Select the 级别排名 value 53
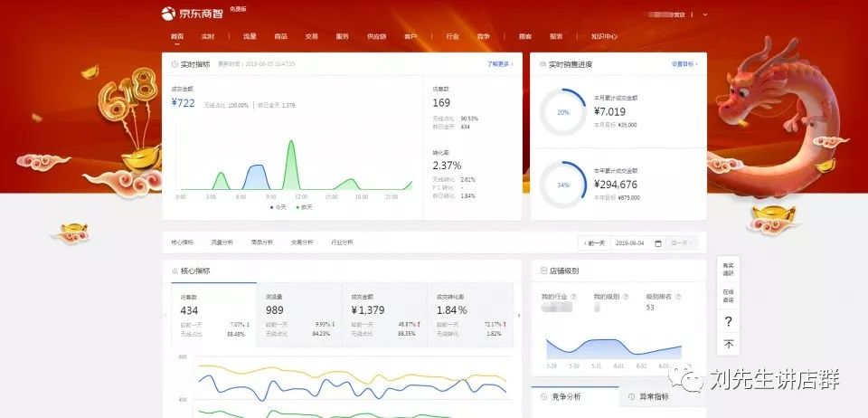This screenshot has width=868, height=418. [650, 308]
